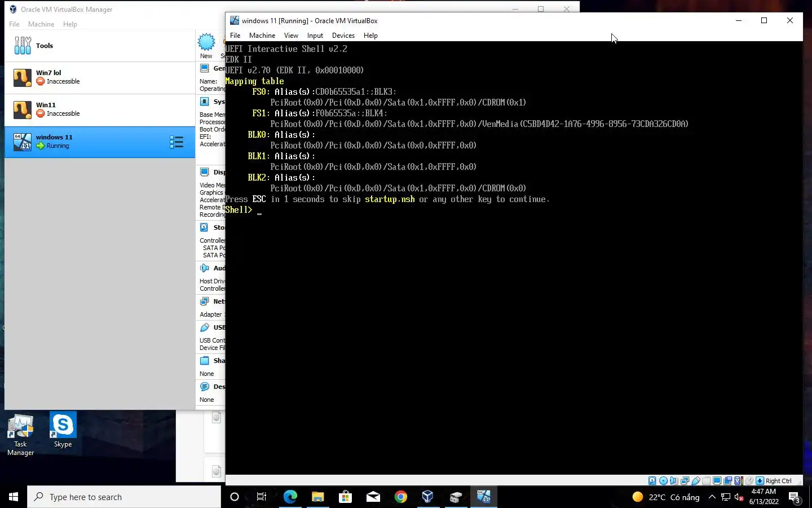Click the Description section speech-bubble icon in Manager

pyautogui.click(x=204, y=387)
